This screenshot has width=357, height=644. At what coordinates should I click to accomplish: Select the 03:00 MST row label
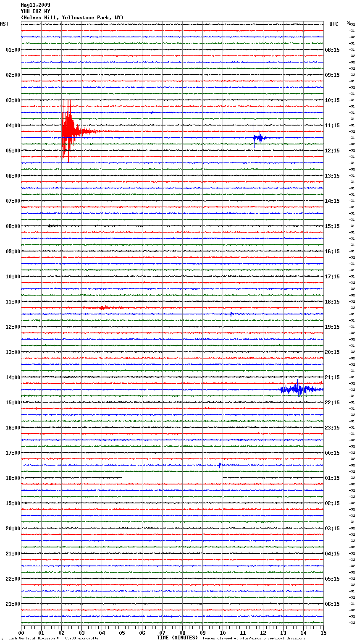(13, 100)
